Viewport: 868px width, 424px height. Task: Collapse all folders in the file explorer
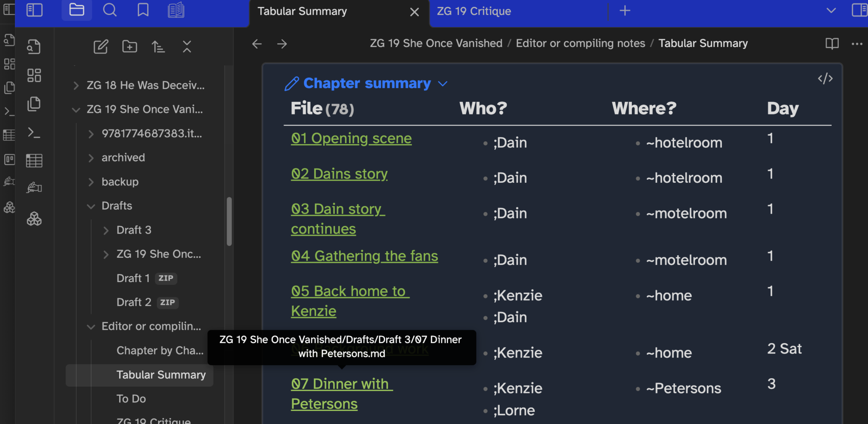coord(187,47)
